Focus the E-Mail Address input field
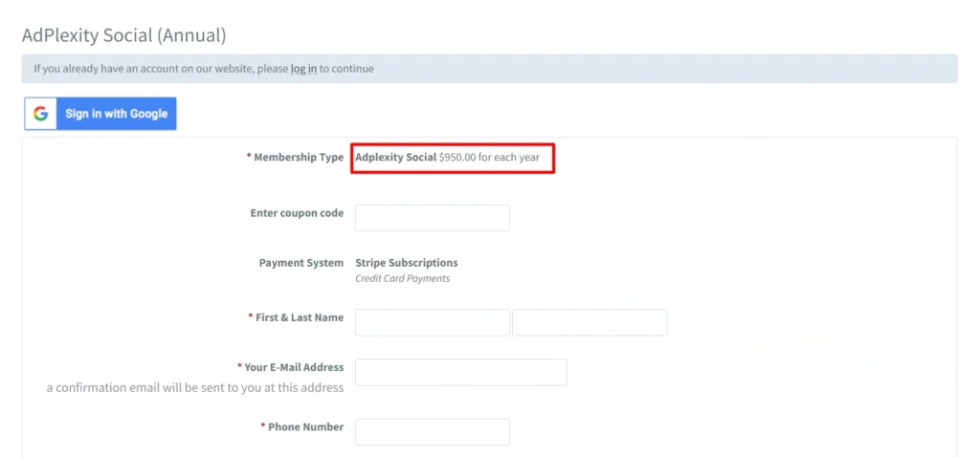This screenshot has width=980, height=458. (460, 372)
